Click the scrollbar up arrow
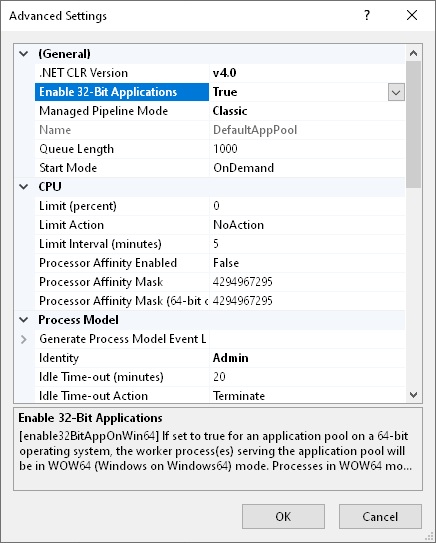The image size is (436, 543). point(413,53)
